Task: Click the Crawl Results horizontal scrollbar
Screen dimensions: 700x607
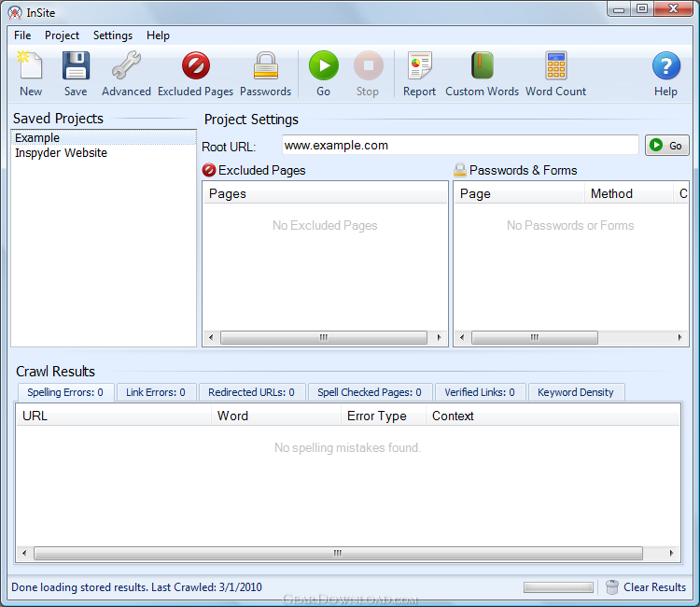Action: point(347,553)
